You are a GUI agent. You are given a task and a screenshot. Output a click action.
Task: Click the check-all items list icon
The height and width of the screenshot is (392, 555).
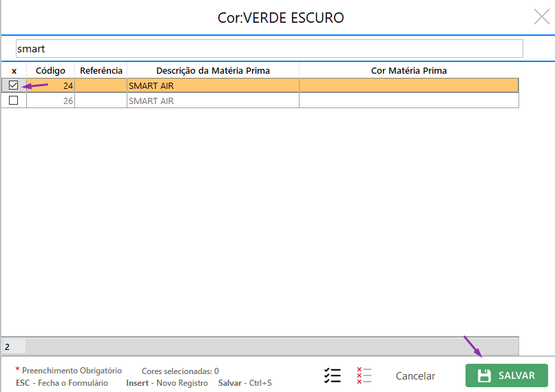coord(333,375)
